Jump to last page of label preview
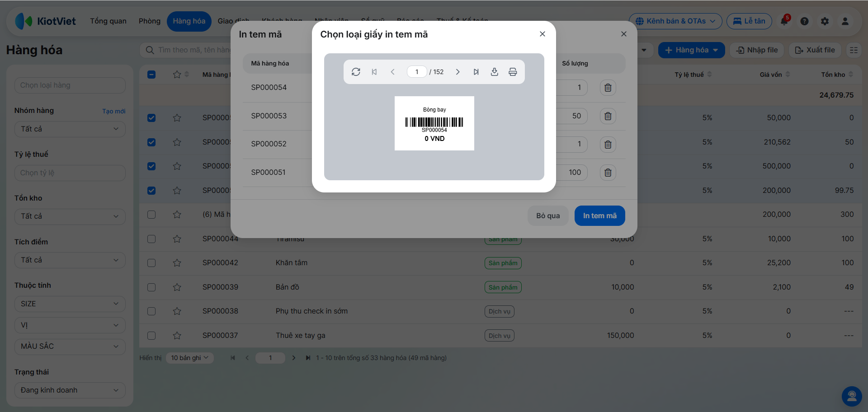 click(476, 72)
